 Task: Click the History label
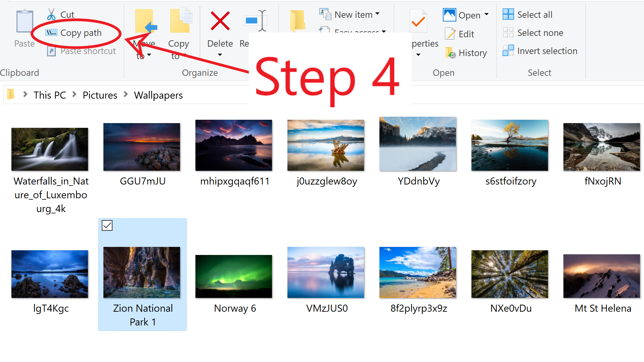(x=472, y=53)
